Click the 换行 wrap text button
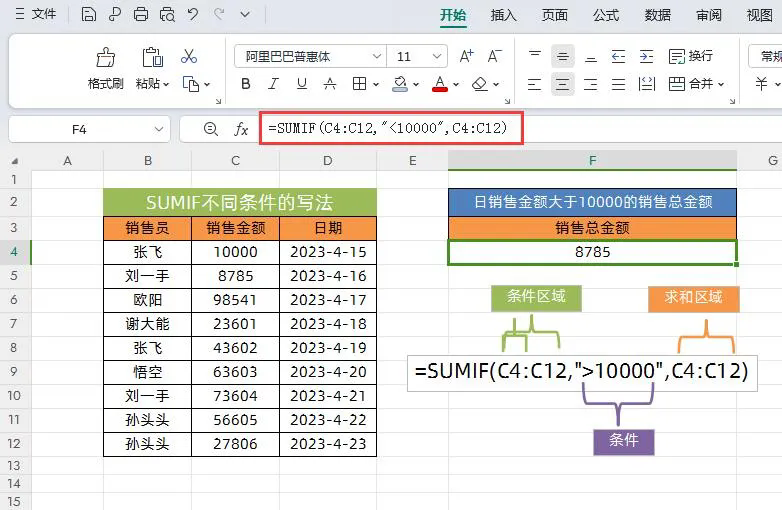The image size is (782, 510). (690, 56)
